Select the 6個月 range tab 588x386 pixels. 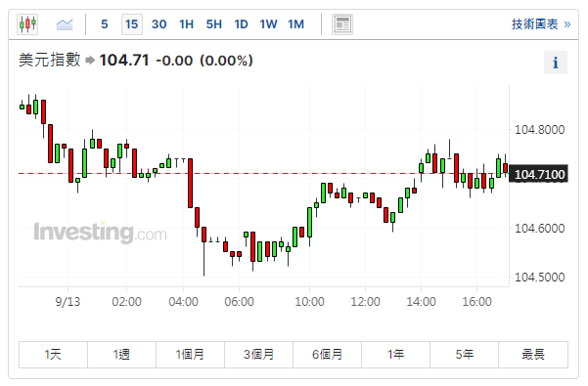tap(327, 354)
